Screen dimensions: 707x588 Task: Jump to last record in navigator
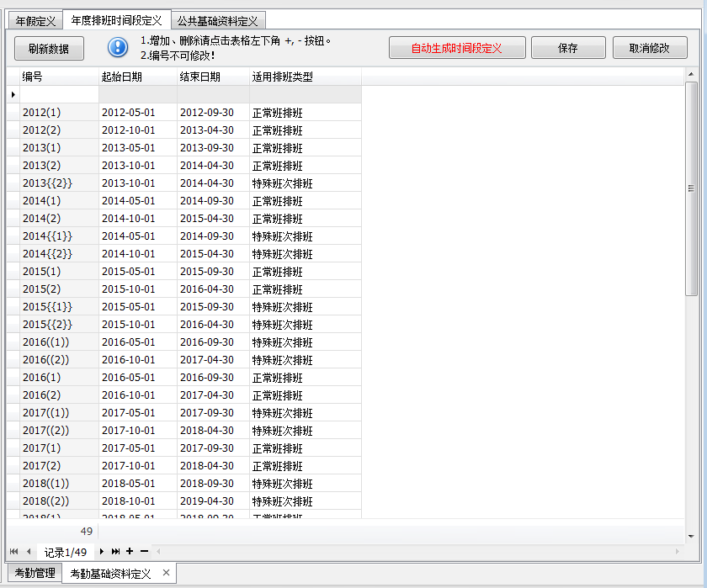pos(116,551)
